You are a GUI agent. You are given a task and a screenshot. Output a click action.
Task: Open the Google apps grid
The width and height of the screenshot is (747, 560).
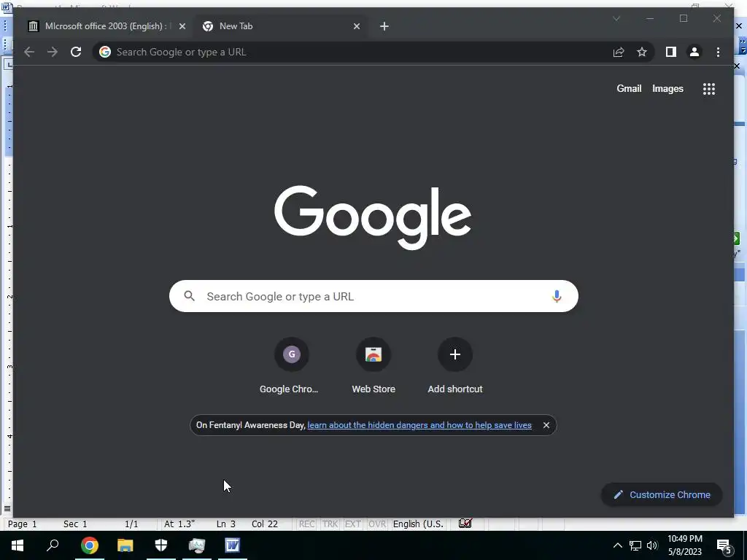pyautogui.click(x=709, y=88)
